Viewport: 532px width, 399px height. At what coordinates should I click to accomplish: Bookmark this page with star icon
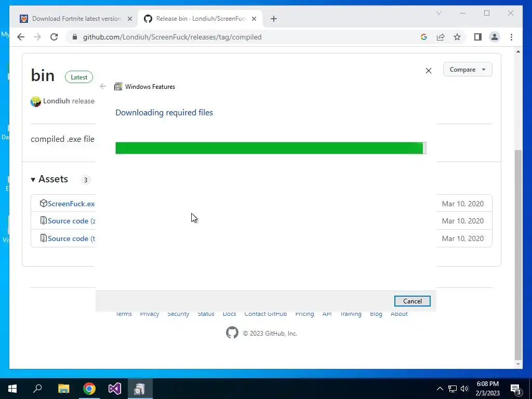(457, 37)
